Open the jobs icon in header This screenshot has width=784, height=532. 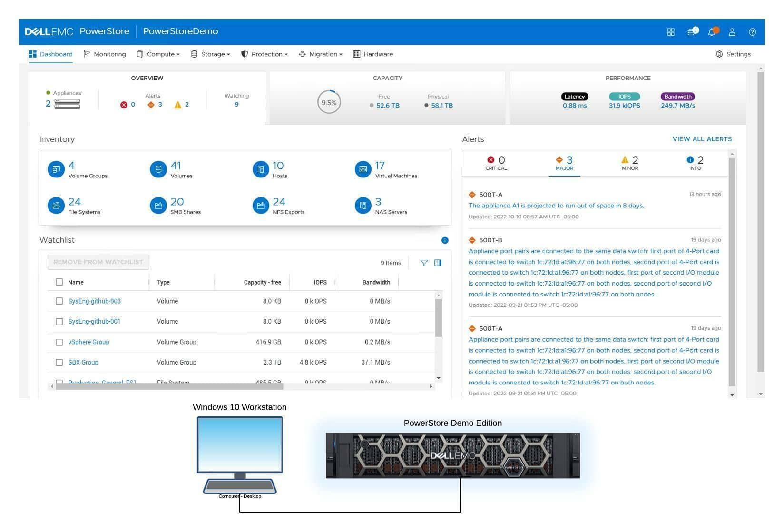(x=693, y=31)
